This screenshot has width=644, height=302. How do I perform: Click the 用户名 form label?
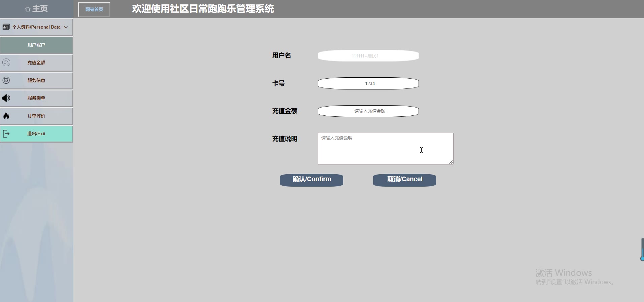point(282,55)
